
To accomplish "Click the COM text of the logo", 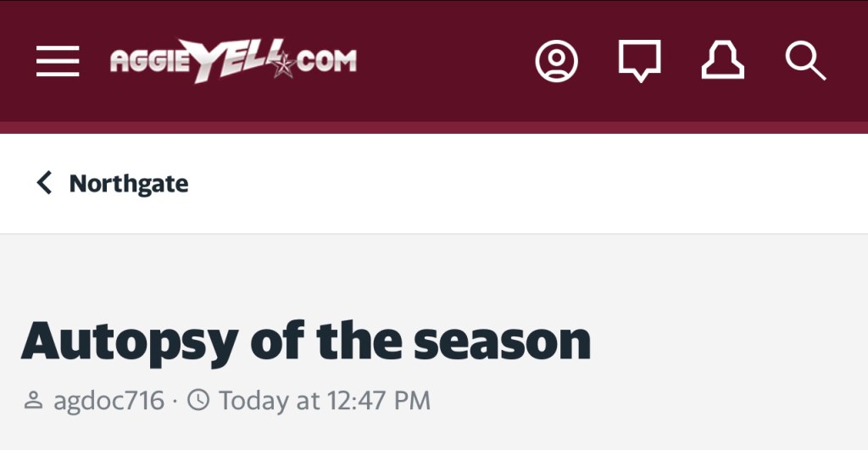I will 325,62.
